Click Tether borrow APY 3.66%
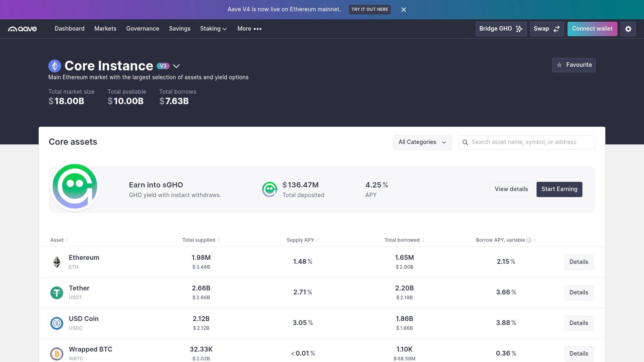Viewport: 644px width, 362px height. [x=506, y=292]
